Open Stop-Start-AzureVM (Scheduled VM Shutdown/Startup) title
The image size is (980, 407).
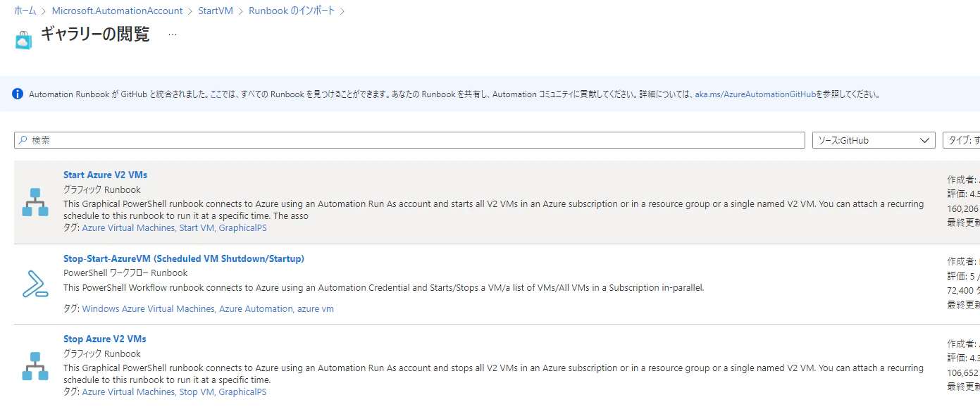tap(184, 258)
